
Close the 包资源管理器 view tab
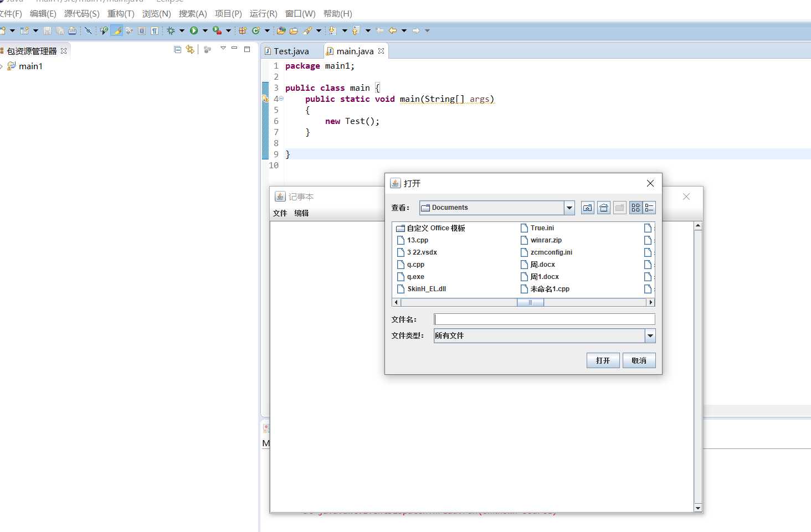coord(64,51)
